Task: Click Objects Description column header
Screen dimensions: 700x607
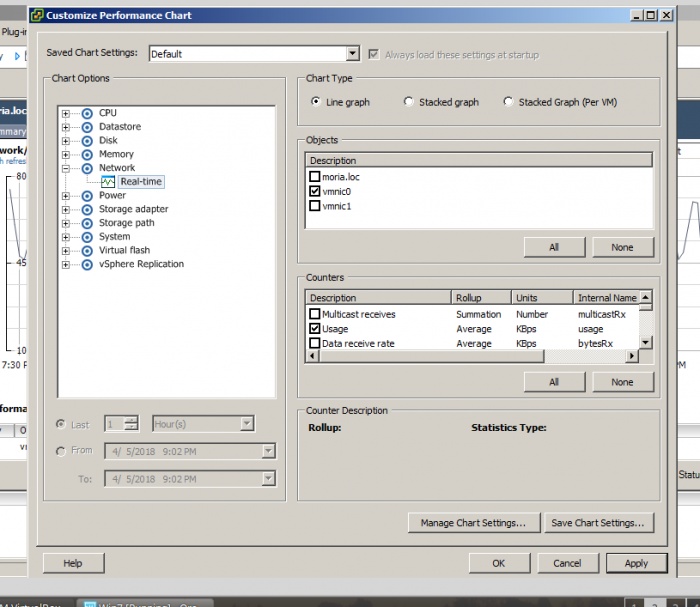Action: tap(479, 160)
